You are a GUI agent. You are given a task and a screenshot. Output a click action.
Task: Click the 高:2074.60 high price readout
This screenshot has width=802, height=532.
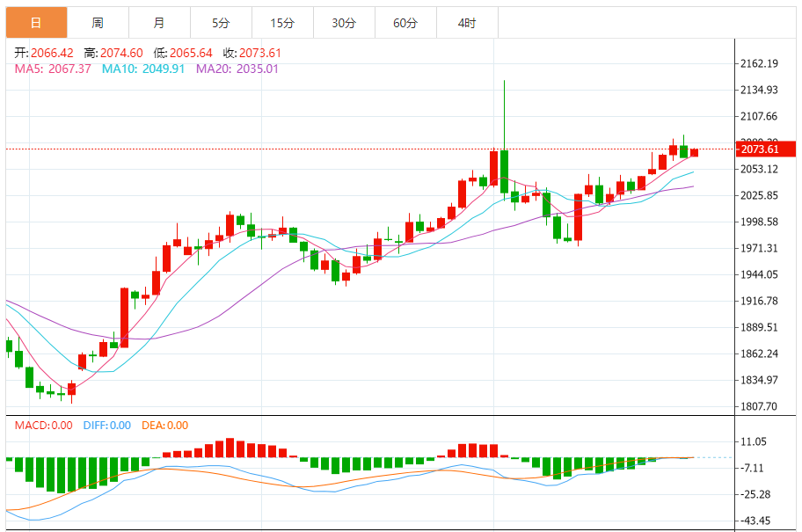[113, 53]
